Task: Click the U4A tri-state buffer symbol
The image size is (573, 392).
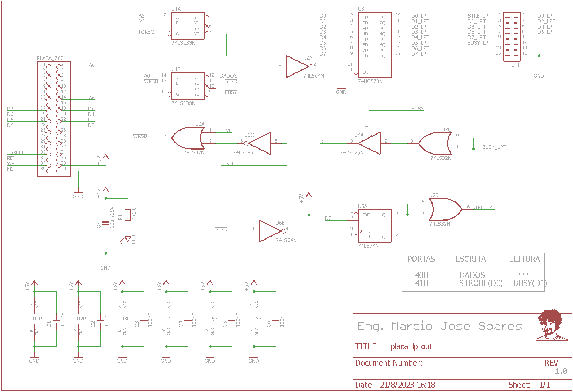Action: [x=370, y=143]
